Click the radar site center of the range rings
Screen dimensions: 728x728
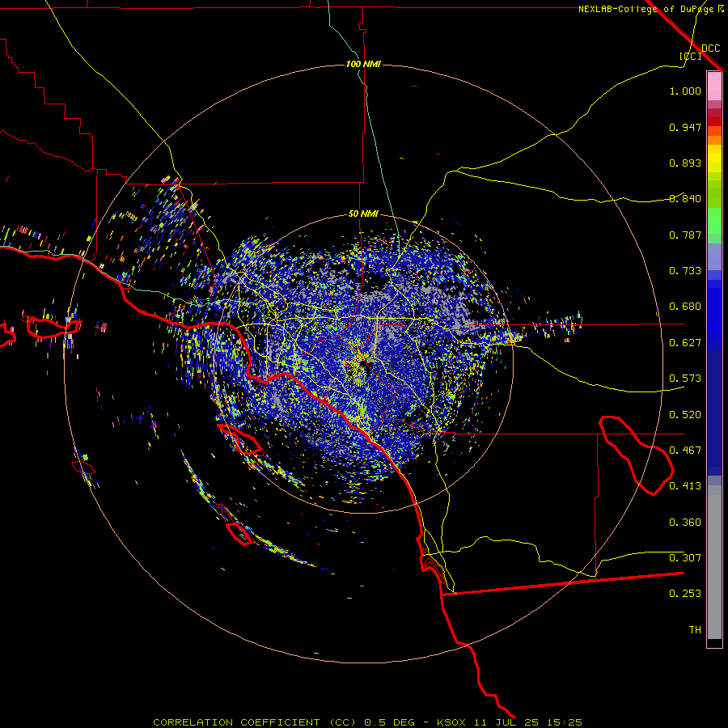click(x=363, y=363)
